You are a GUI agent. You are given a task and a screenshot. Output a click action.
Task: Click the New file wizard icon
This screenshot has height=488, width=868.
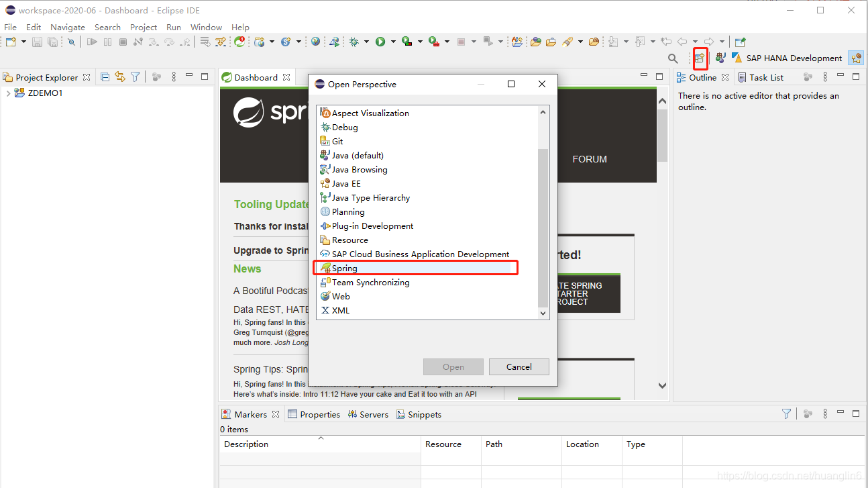pos(10,42)
